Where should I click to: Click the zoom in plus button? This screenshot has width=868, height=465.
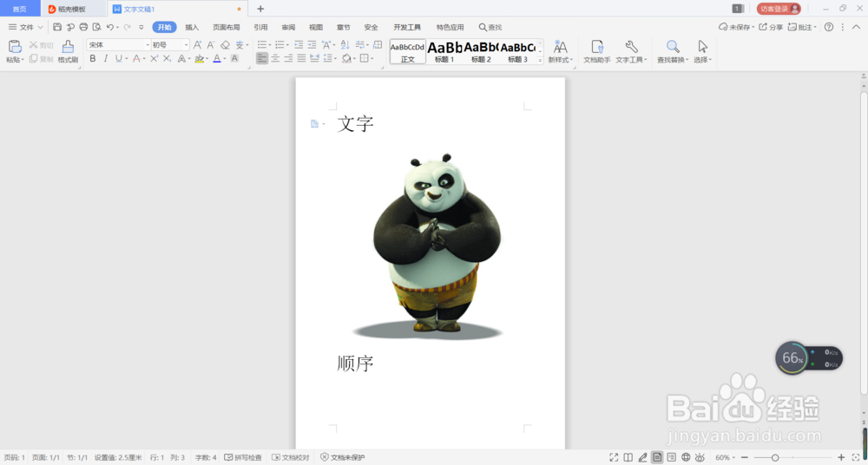(x=841, y=457)
